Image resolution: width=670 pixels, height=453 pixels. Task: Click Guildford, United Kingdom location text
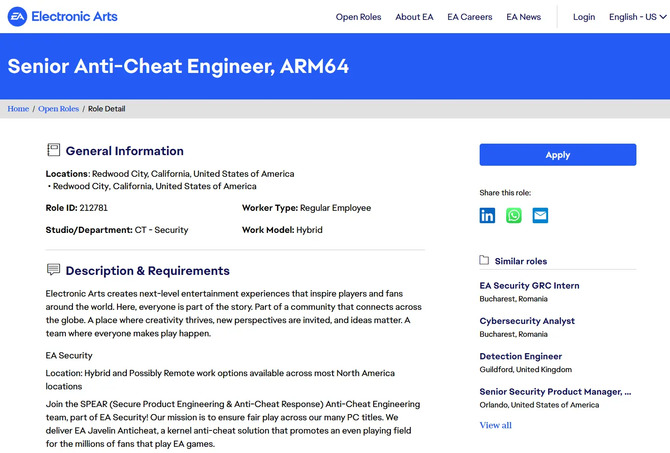pos(526,370)
